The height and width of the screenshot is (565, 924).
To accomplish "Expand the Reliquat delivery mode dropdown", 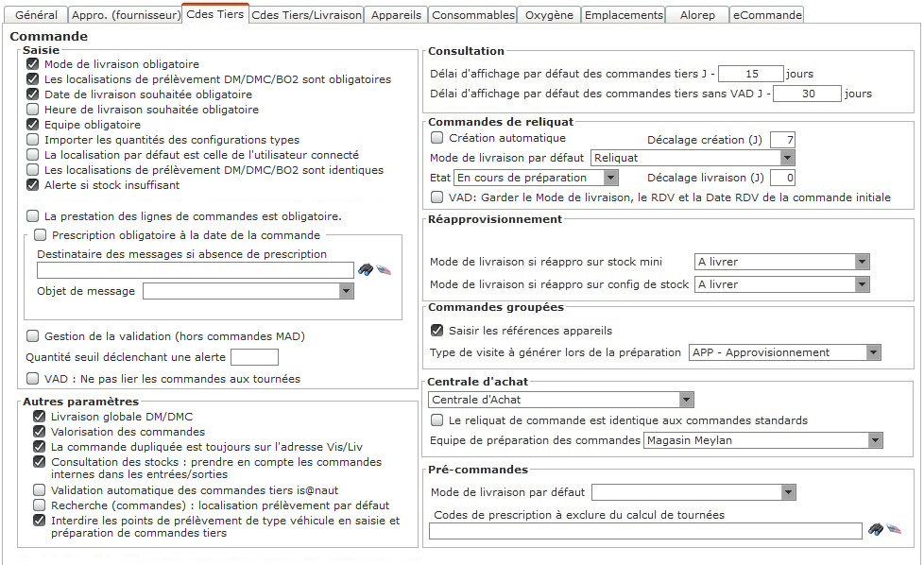I will coord(693,158).
